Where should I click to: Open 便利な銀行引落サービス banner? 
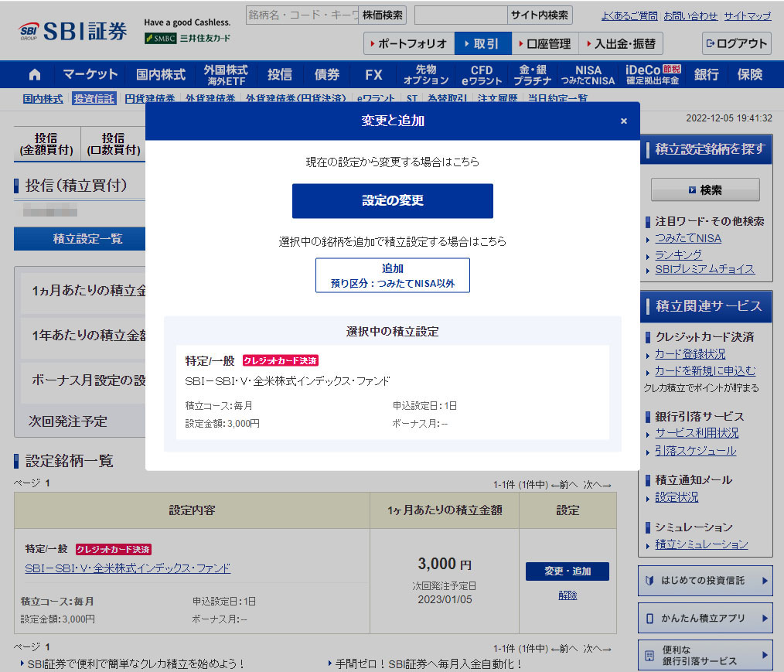(704, 655)
